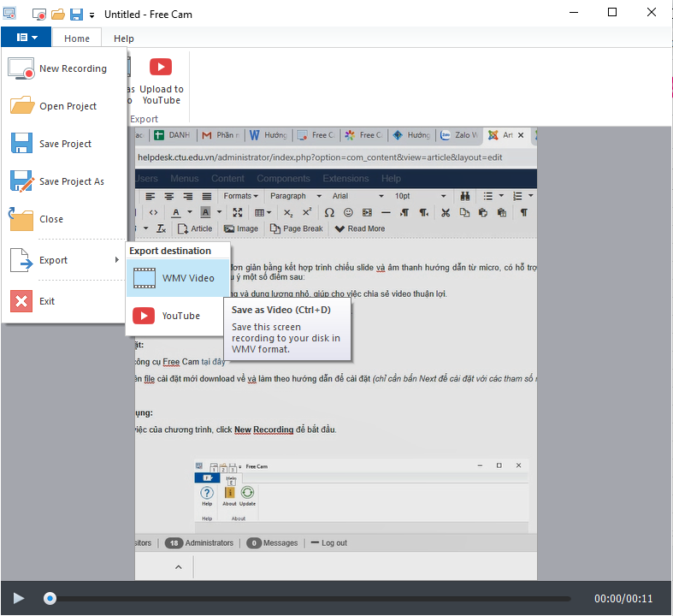The image size is (673, 616).
Task: Click the Administrators status entry
Action: point(199,543)
